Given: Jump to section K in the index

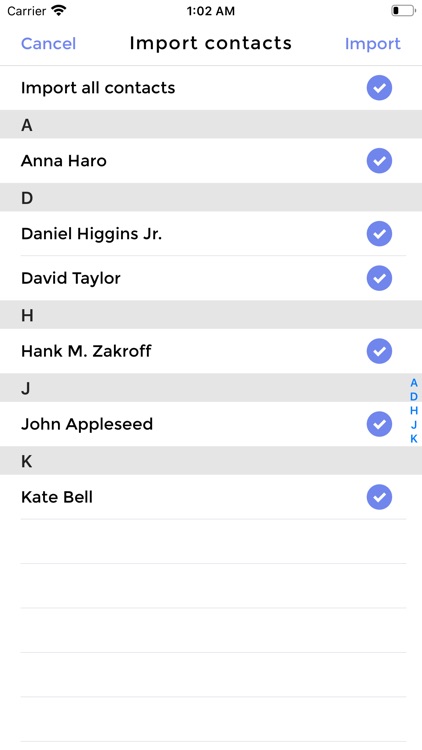Looking at the screenshot, I should [x=414, y=438].
